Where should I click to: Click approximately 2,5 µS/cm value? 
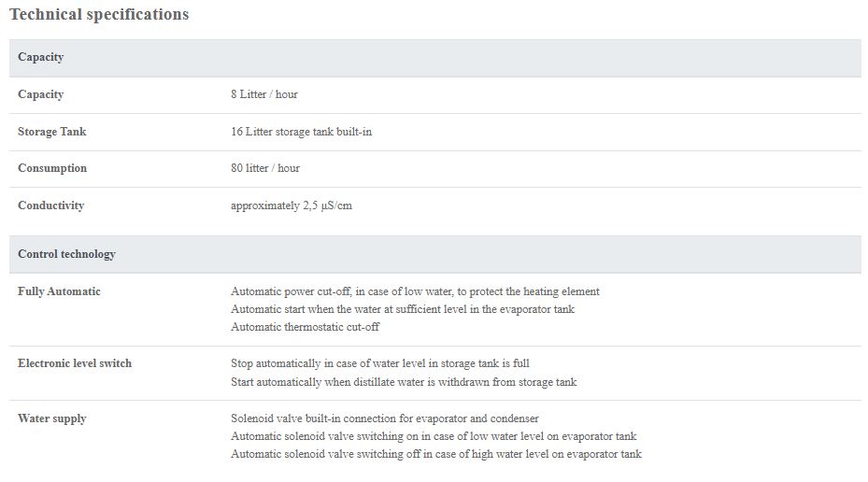tap(292, 206)
